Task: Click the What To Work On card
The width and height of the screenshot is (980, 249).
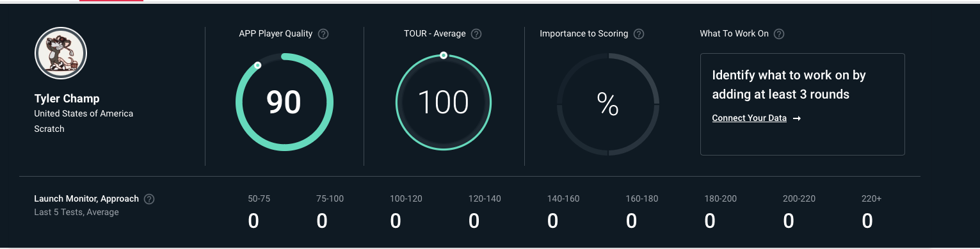Action: tap(802, 104)
